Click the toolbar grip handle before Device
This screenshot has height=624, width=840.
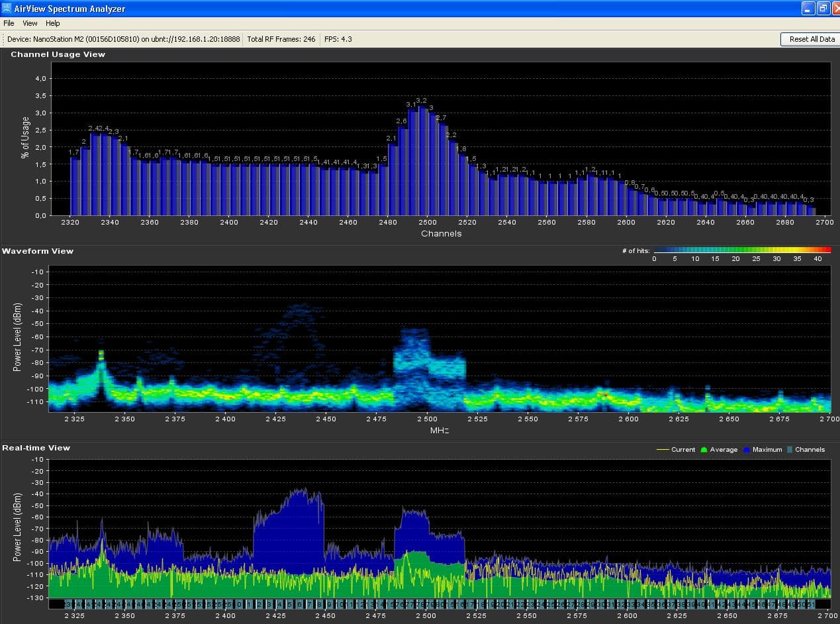[x=3, y=39]
